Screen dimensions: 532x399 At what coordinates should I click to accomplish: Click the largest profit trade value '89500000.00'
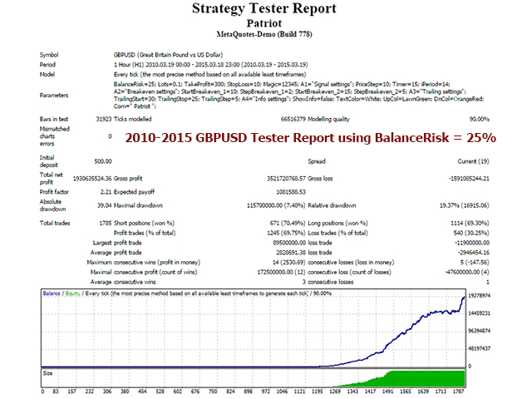coord(289,243)
